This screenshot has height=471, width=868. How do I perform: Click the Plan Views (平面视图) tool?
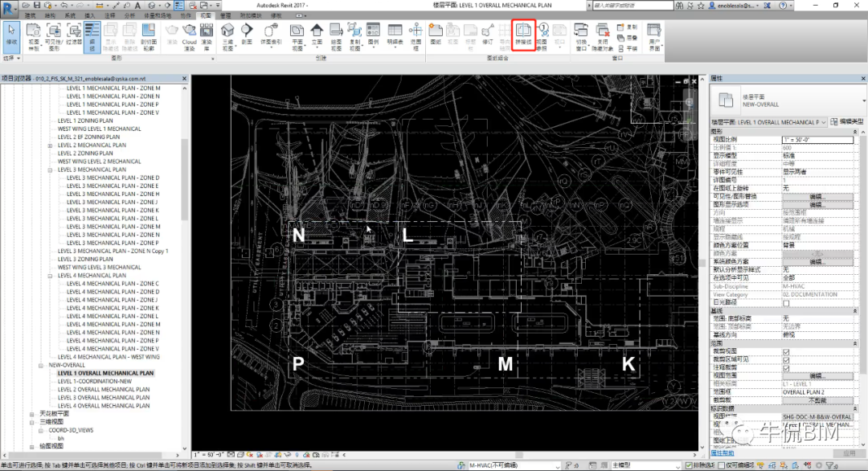click(x=297, y=36)
